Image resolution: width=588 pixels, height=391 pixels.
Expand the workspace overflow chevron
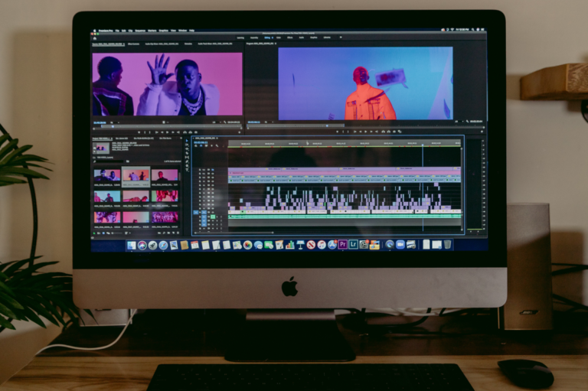pyautogui.click(x=341, y=37)
